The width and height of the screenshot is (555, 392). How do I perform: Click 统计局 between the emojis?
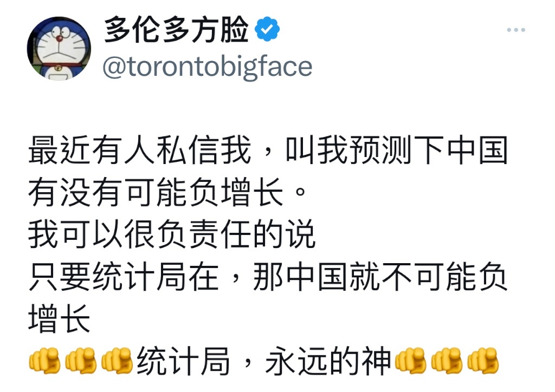coord(184,361)
